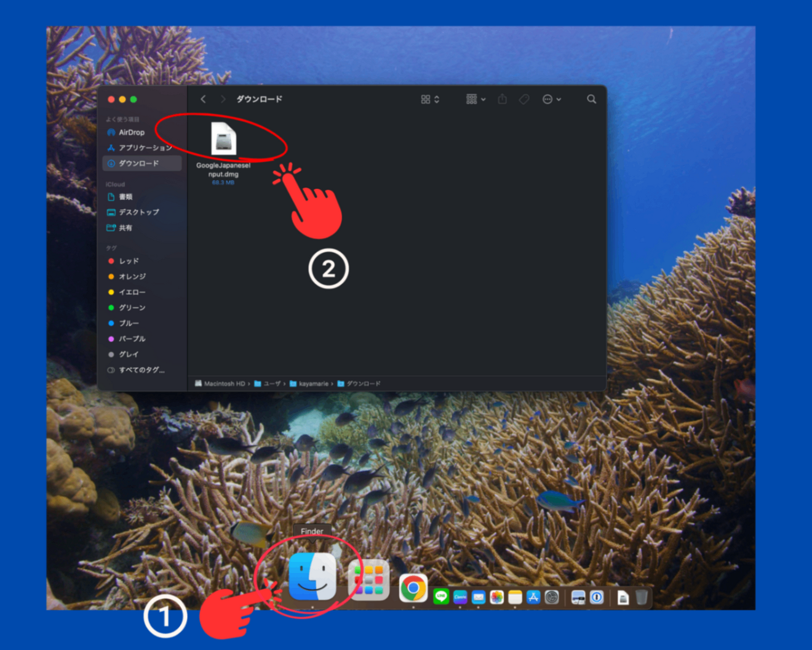
Task: Filter by the ブルー tag
Action: 141,323
